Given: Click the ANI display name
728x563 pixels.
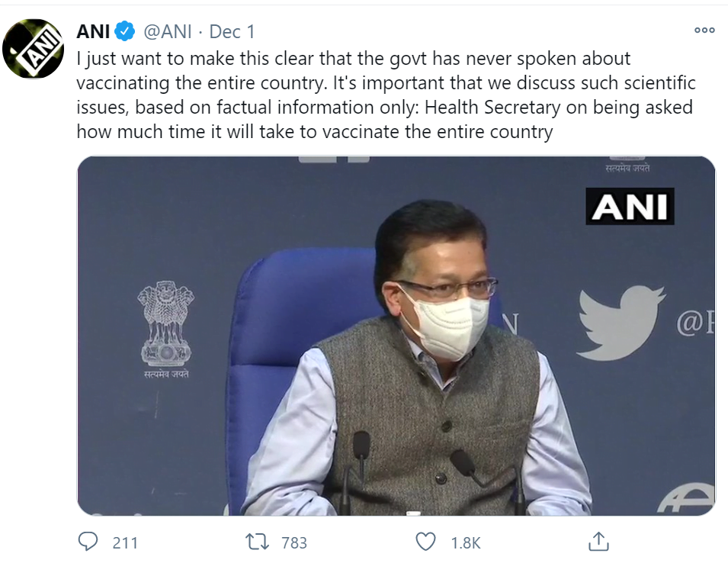Looking at the screenshot, I should point(94,31).
